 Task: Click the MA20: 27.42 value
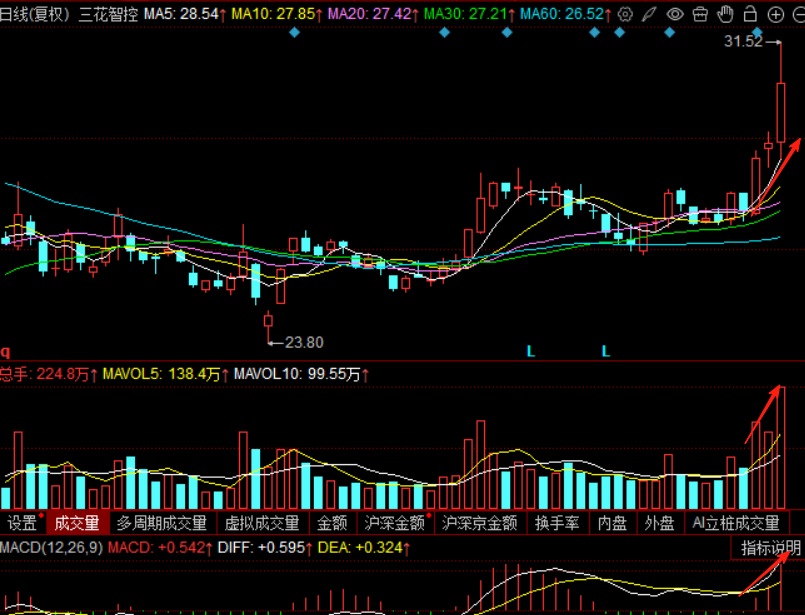click(x=373, y=14)
